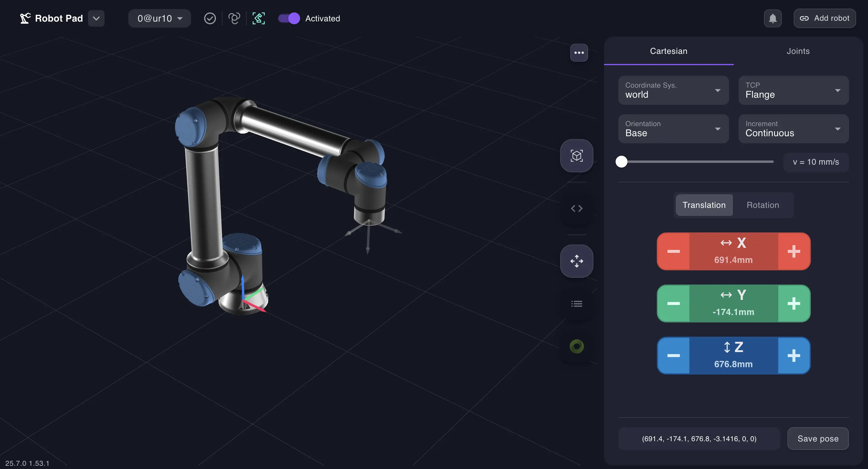This screenshot has width=868, height=469.
Task: Click the green status ring icon
Action: point(576,346)
